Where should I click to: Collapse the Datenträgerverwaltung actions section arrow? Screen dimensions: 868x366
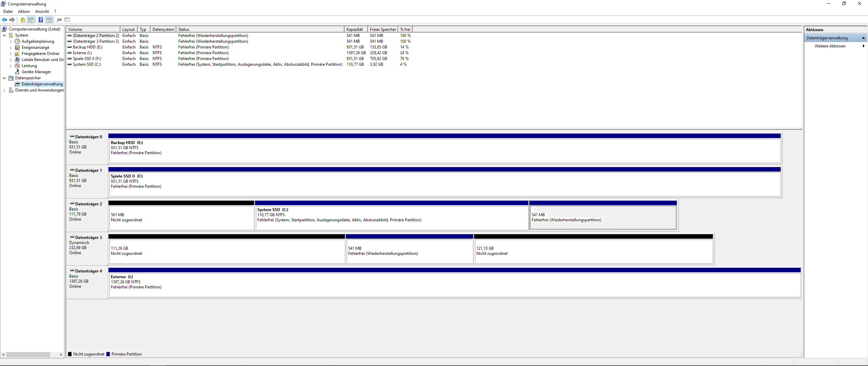pos(863,38)
